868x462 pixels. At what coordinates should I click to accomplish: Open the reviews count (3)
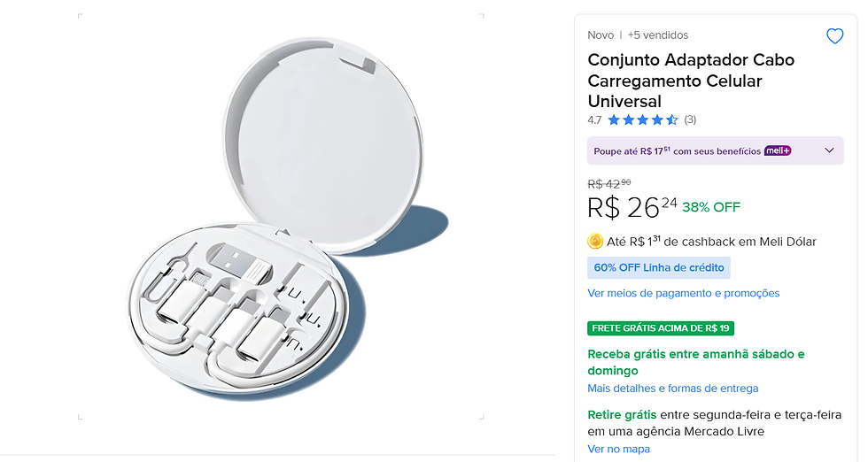tap(690, 119)
